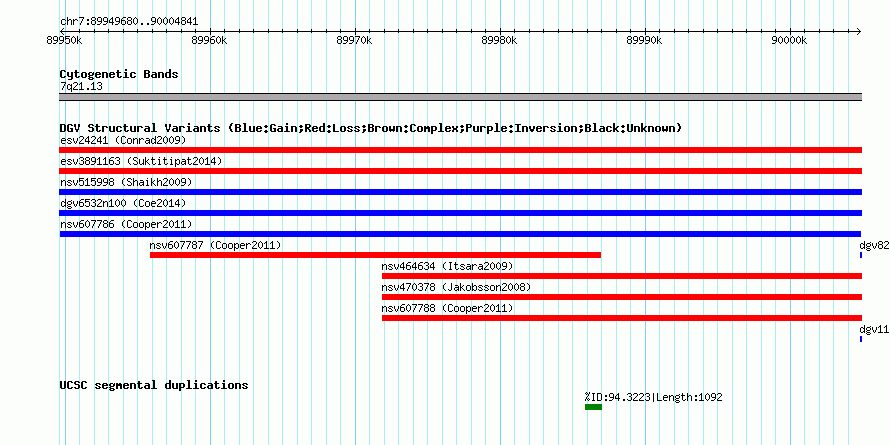Click the 89970k ruler label

pyautogui.click(x=355, y=40)
